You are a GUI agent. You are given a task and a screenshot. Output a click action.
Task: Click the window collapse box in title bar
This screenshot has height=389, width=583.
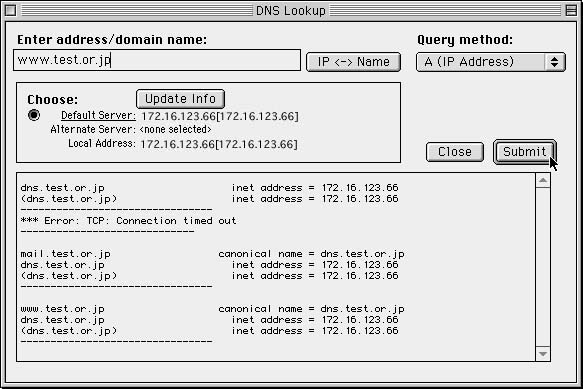[x=571, y=10]
